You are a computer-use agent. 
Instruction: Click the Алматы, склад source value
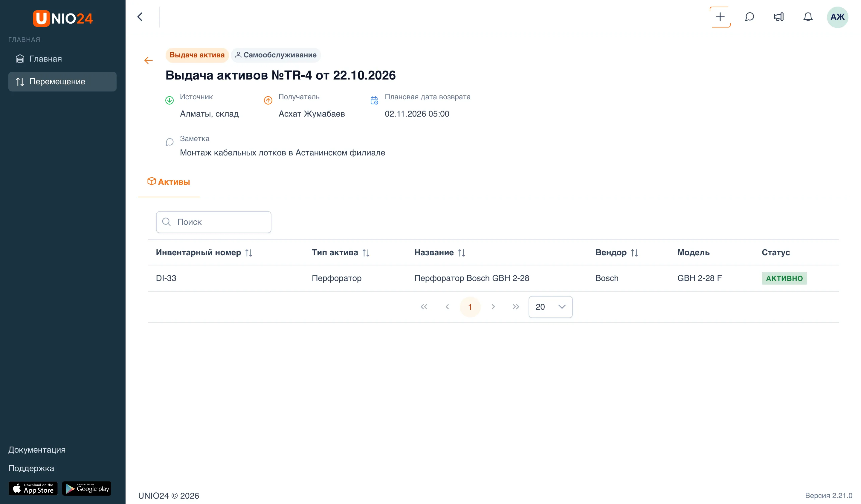(209, 114)
